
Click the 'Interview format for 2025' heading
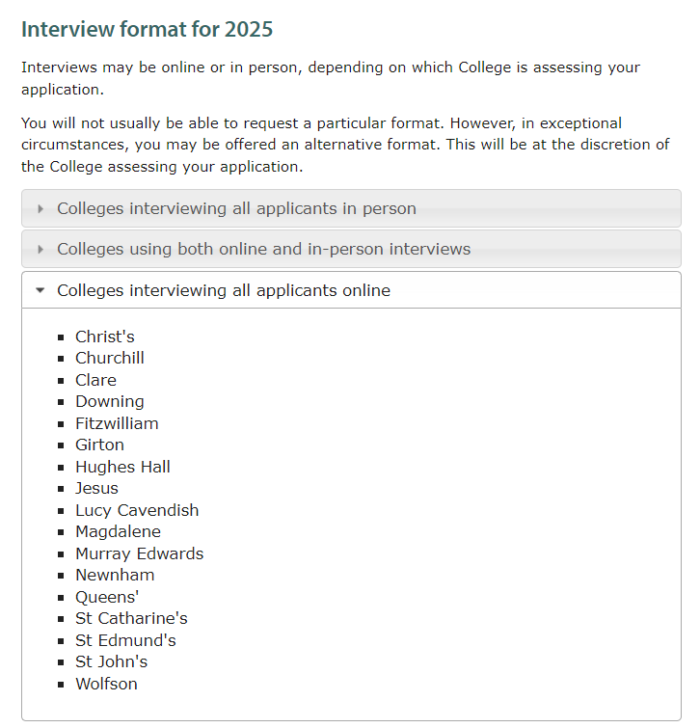click(147, 29)
